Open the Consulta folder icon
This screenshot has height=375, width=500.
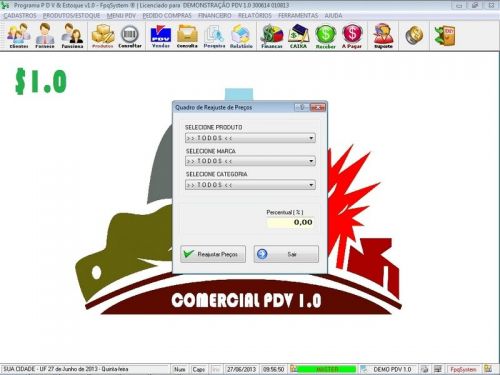click(x=187, y=36)
